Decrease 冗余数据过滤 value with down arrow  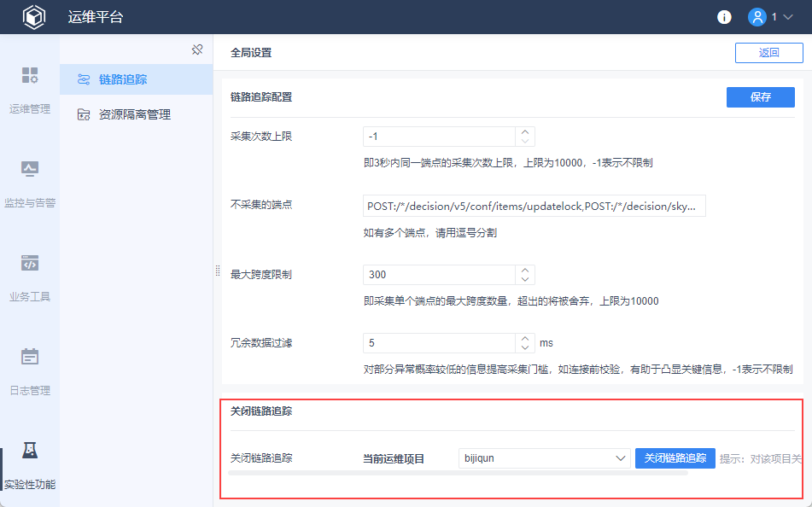tap(525, 347)
